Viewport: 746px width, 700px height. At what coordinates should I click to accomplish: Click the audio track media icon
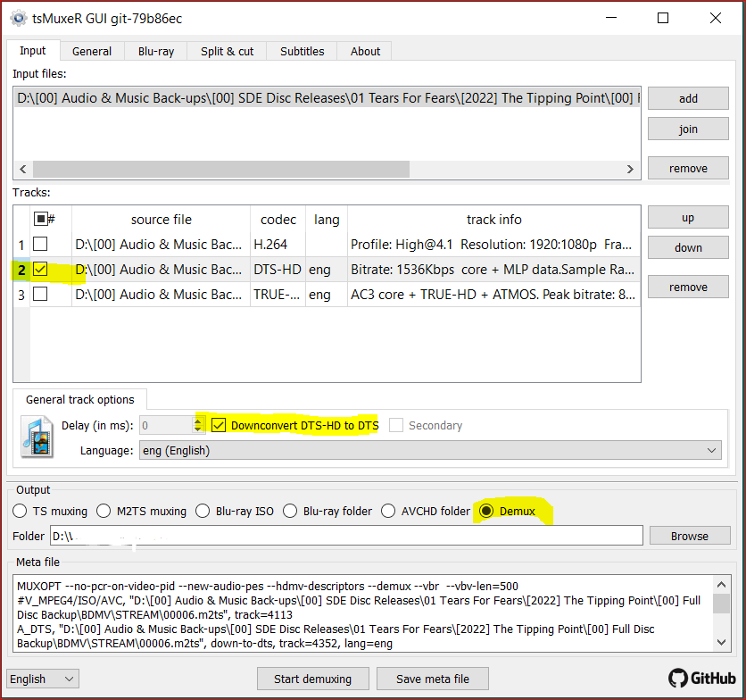tap(37, 437)
